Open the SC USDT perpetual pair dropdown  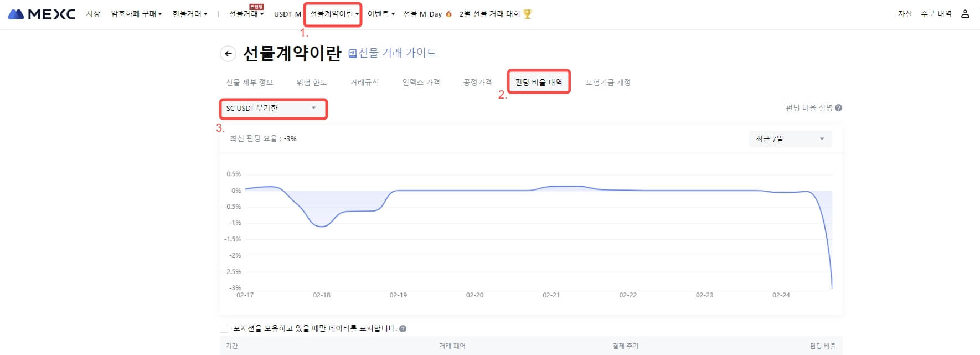274,109
